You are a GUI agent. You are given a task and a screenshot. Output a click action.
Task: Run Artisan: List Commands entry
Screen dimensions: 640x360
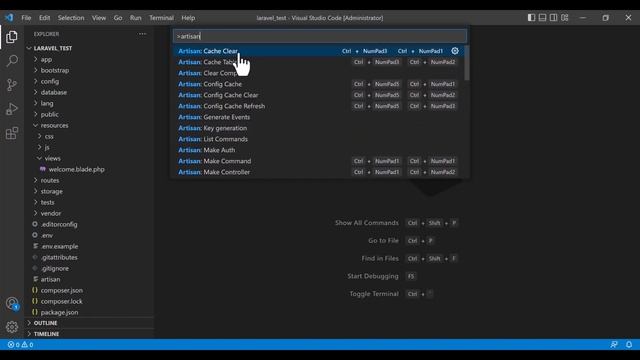(x=318, y=139)
